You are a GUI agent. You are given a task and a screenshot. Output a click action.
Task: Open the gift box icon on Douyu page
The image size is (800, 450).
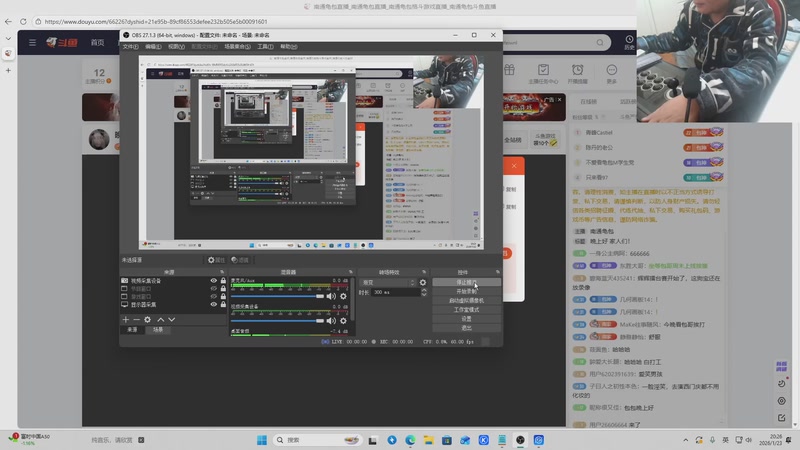point(509,70)
